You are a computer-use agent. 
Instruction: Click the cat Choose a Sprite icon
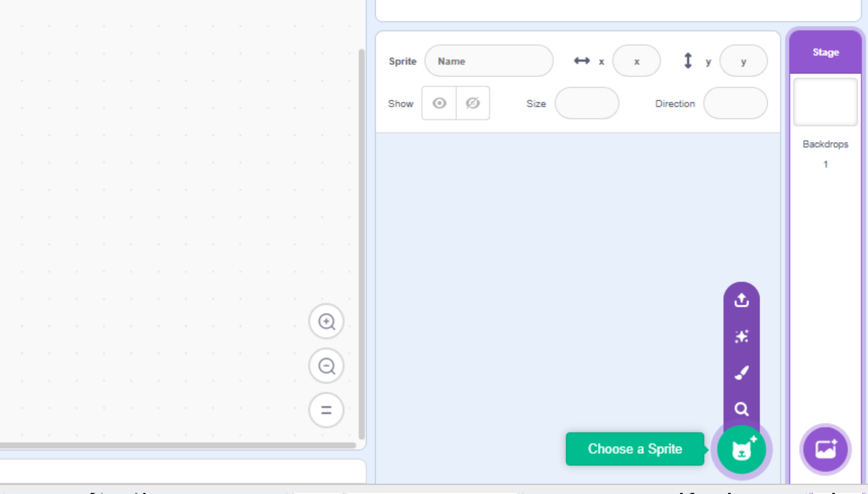pos(741,449)
